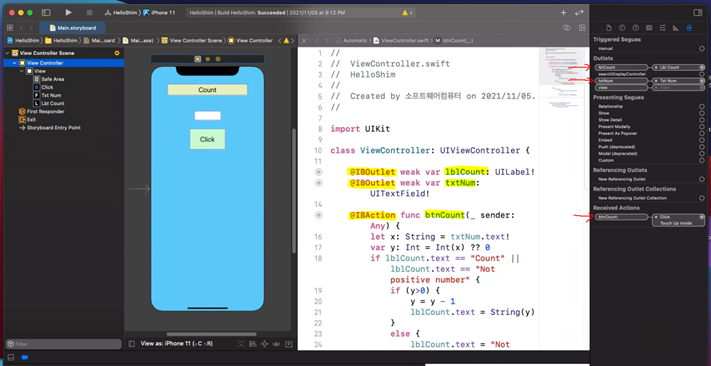Open the Attributes inspector tab
The width and height of the screenshot is (711, 366).
(x=662, y=28)
